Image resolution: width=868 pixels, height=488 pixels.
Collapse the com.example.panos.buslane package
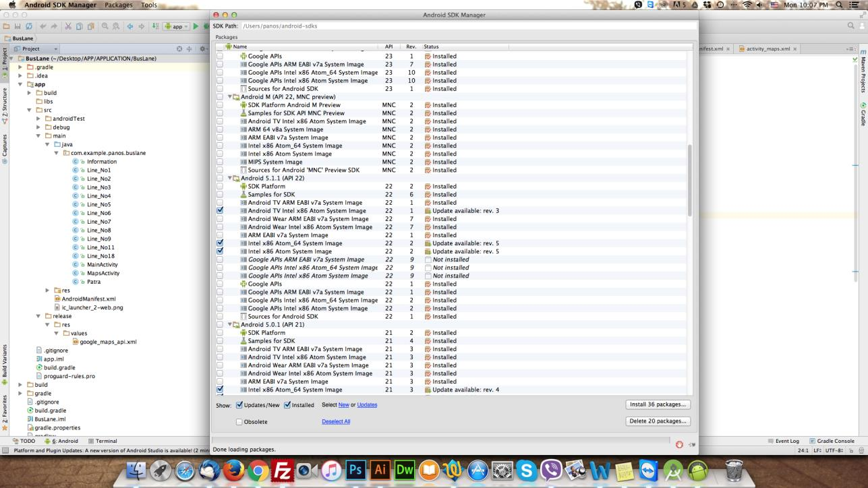[x=56, y=153]
